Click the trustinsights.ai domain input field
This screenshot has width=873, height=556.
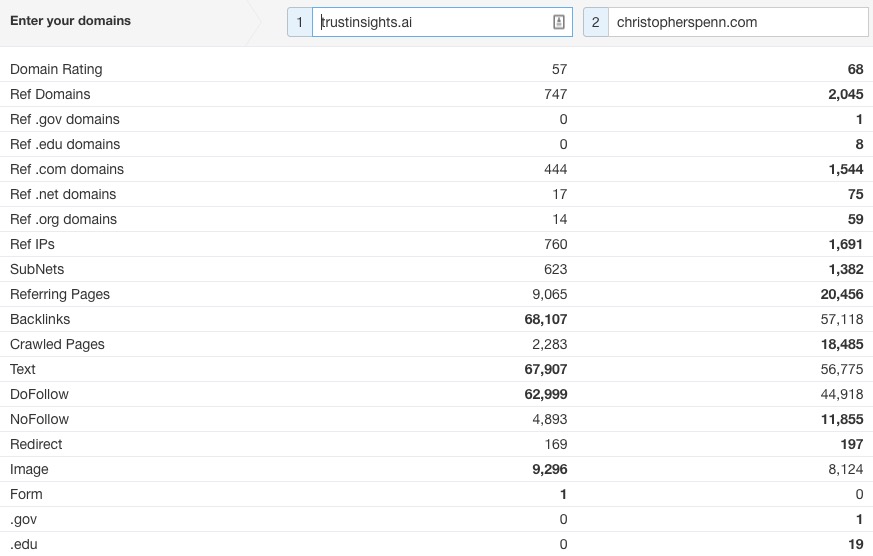point(442,22)
